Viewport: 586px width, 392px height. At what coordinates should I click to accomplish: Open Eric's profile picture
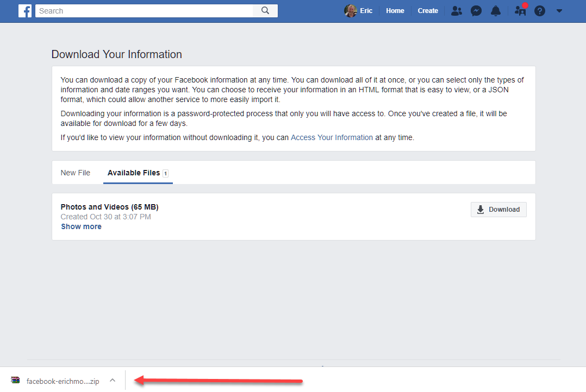tap(351, 11)
